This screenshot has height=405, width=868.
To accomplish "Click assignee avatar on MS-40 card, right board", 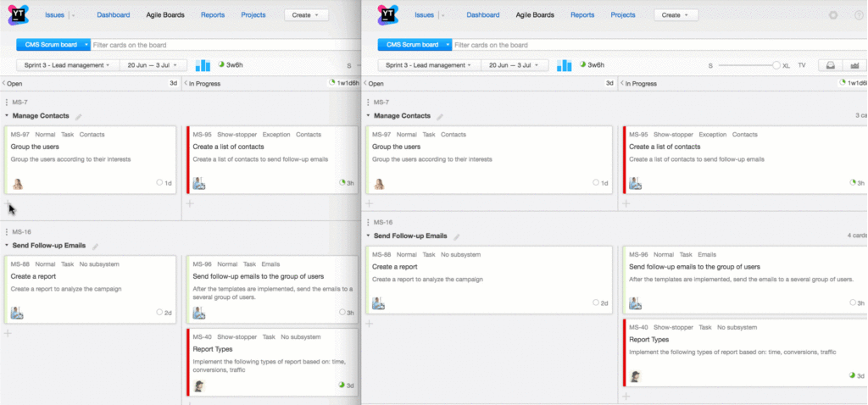I will (x=636, y=376).
